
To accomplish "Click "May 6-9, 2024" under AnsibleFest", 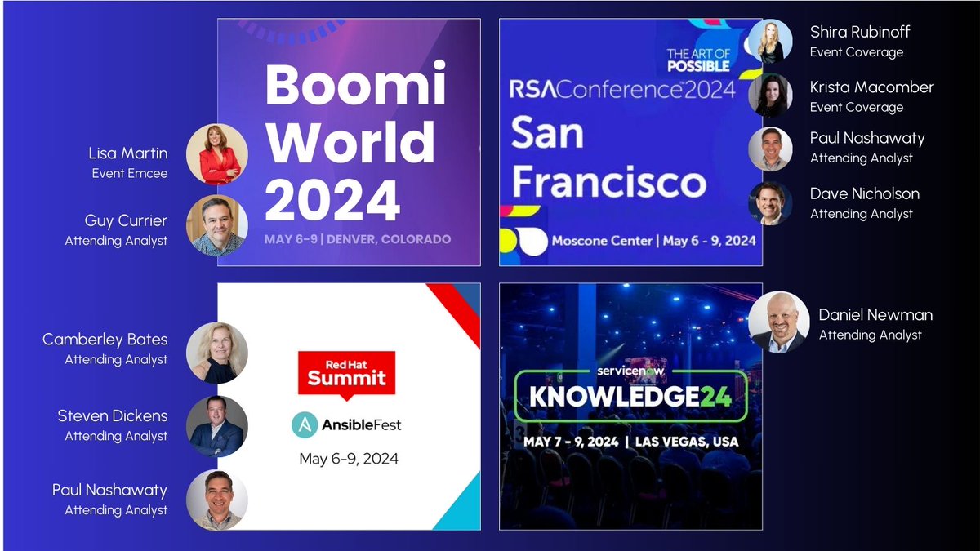I will pos(349,459).
